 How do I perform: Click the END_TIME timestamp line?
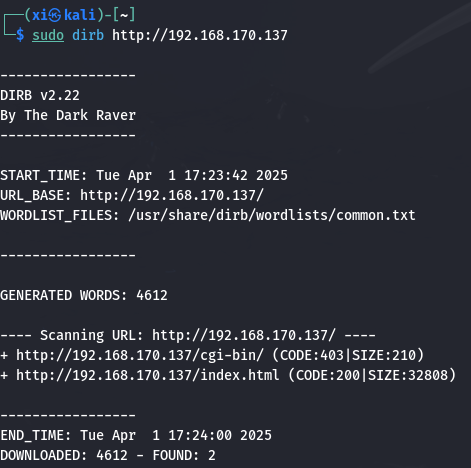136,435
